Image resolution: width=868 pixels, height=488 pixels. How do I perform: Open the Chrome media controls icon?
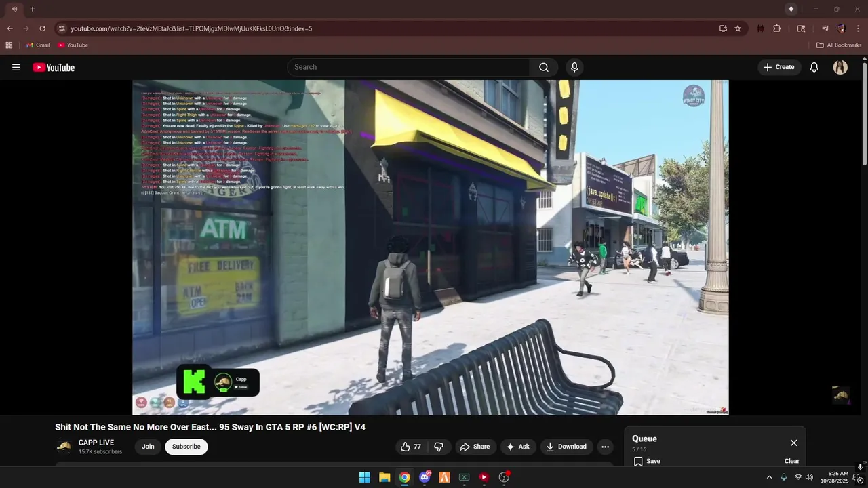825,28
